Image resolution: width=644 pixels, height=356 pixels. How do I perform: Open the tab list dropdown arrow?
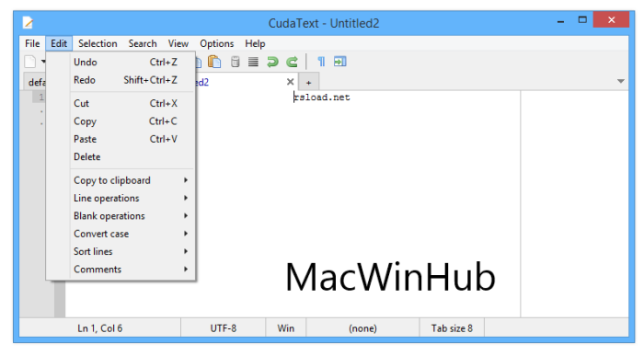(621, 81)
